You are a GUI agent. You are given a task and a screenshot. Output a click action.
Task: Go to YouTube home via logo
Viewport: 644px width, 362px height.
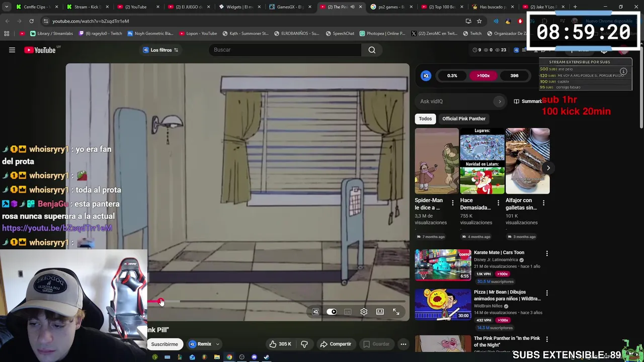click(x=40, y=50)
